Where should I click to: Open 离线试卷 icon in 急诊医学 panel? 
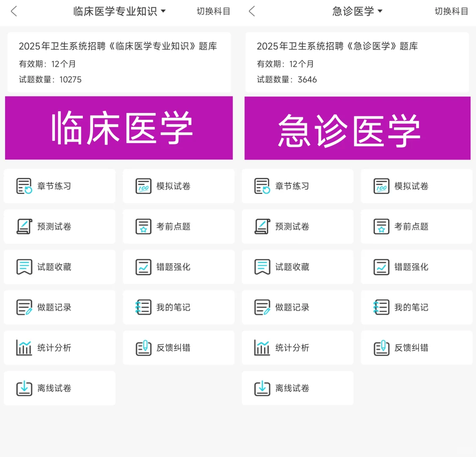click(262, 388)
